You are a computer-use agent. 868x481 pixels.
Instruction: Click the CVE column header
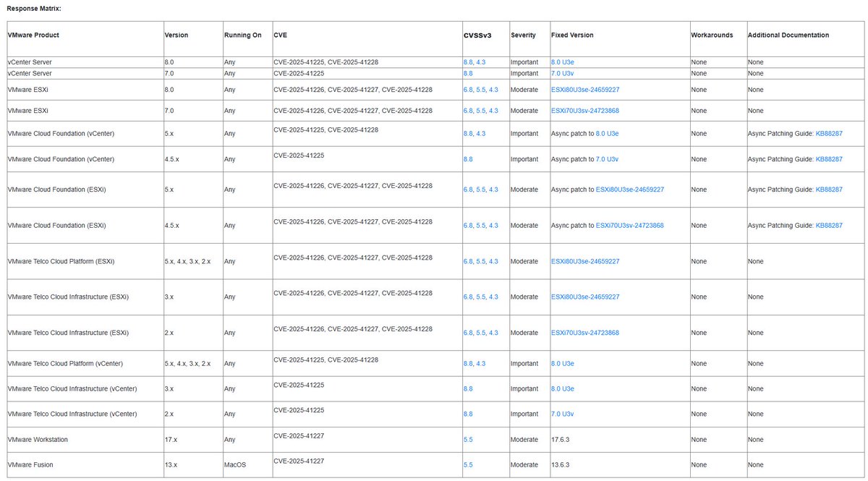(280, 35)
